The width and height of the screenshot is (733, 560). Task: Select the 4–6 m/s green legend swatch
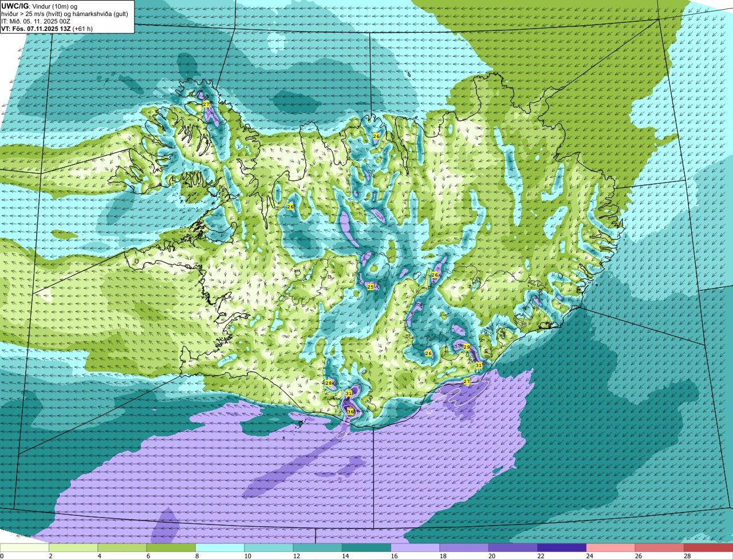pyautogui.click(x=122, y=547)
